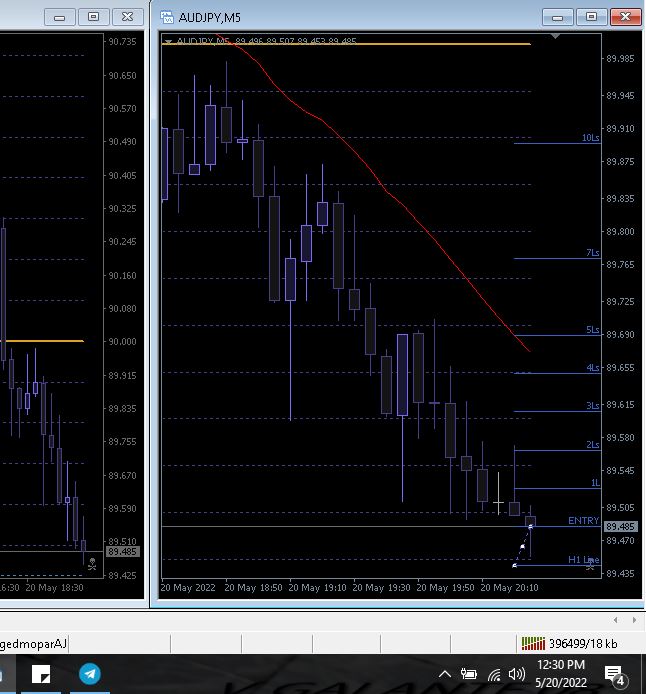
Task: Click the 89.985 price scale label
Action: pyautogui.click(x=620, y=58)
